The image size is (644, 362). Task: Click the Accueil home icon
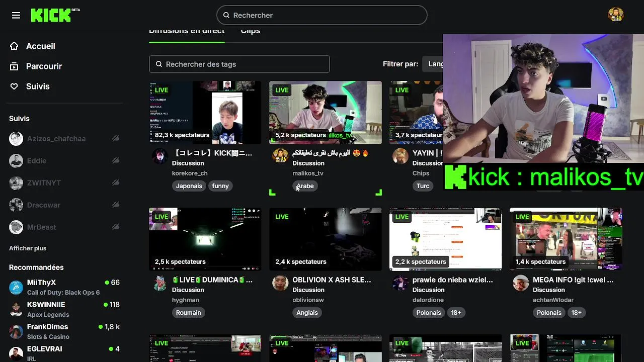tap(15, 46)
